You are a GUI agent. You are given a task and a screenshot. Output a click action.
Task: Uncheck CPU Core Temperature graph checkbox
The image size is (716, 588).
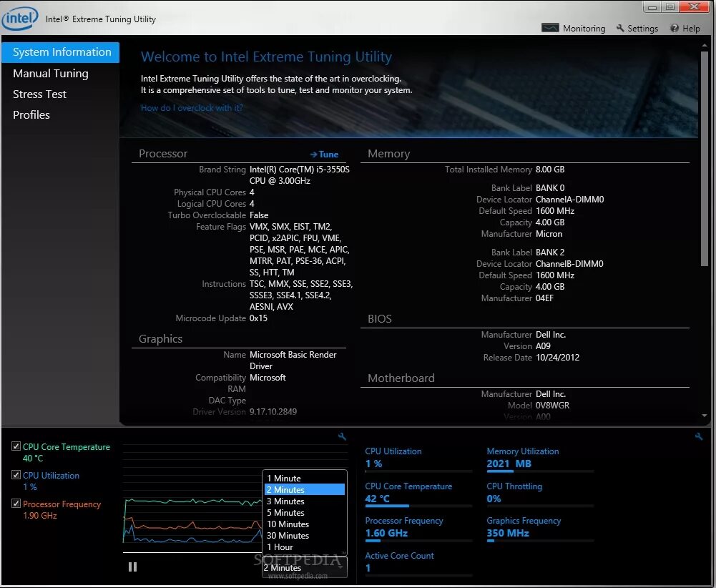[16, 446]
